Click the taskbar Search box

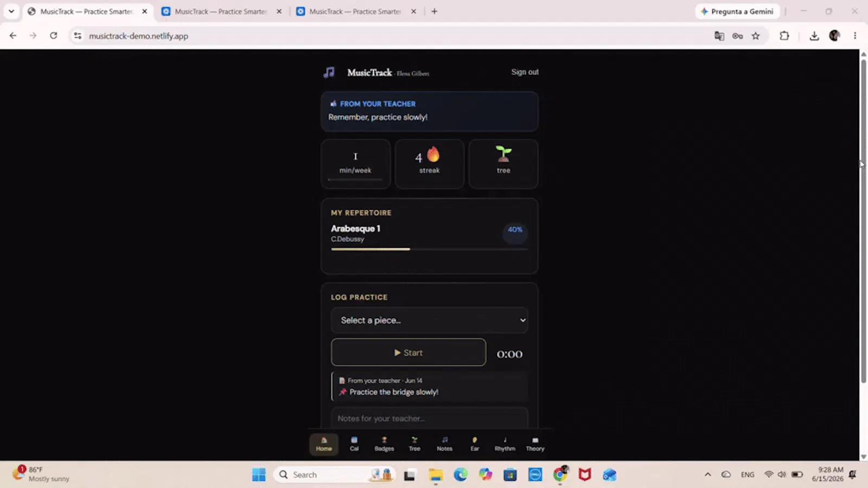pos(335,475)
